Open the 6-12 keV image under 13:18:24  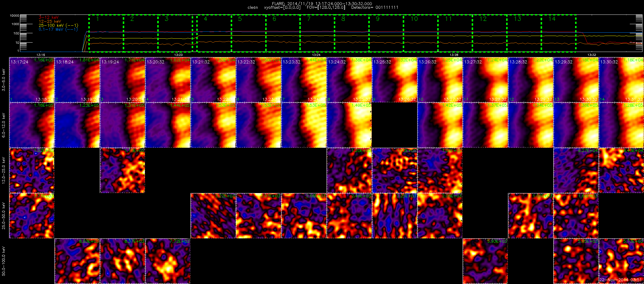point(77,125)
